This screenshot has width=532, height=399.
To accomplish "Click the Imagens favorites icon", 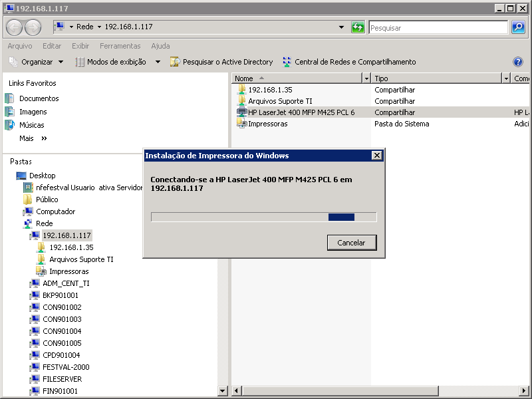I will [10, 112].
